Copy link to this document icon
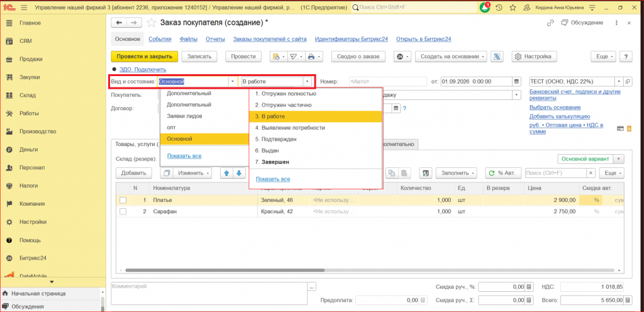 click(550, 23)
